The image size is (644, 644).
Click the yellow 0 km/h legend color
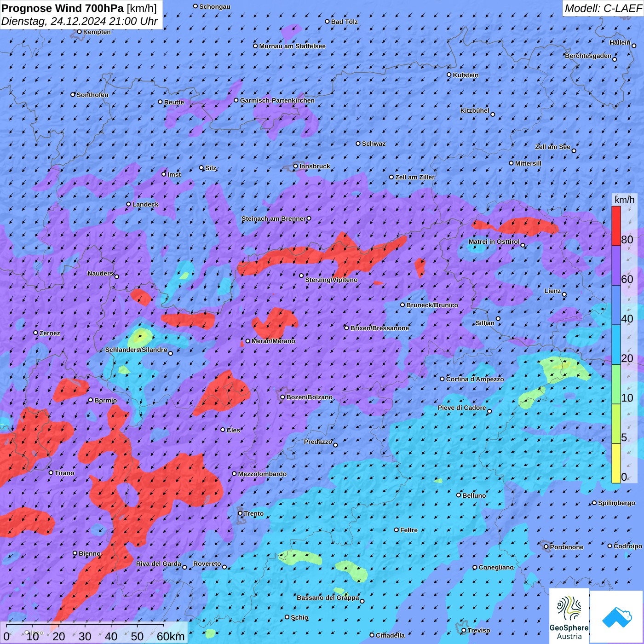click(616, 463)
